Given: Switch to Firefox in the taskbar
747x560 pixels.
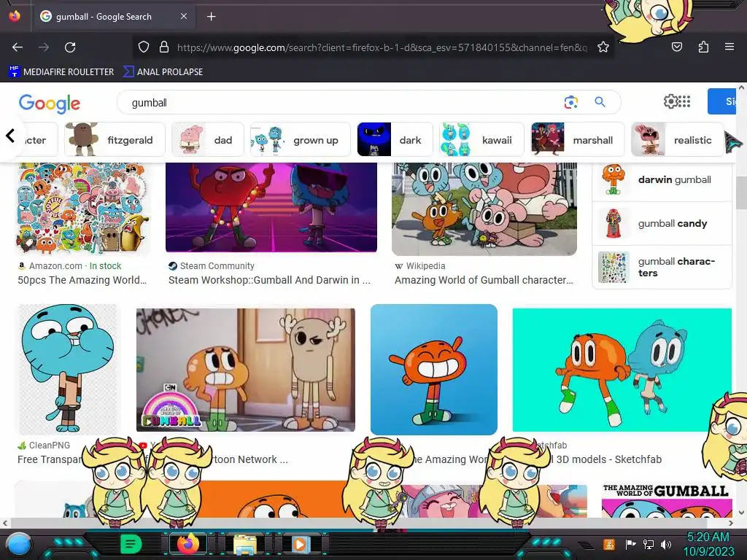Looking at the screenshot, I should point(187,544).
